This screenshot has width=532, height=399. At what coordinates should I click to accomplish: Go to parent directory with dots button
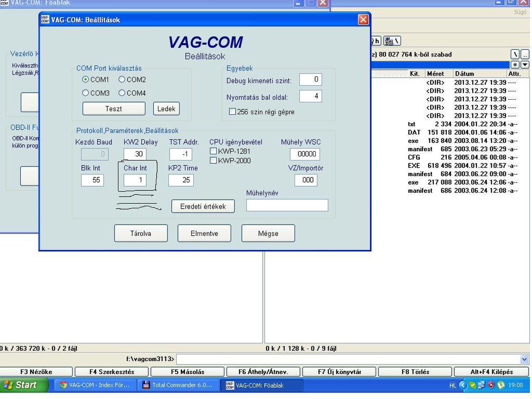[525, 54]
